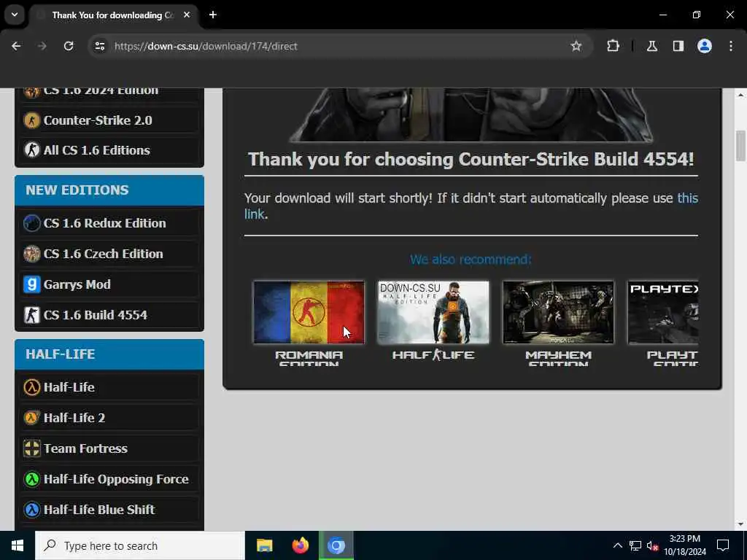Open the Chrome Labs flask icon
Screen dimensions: 747x560
[x=651, y=46]
